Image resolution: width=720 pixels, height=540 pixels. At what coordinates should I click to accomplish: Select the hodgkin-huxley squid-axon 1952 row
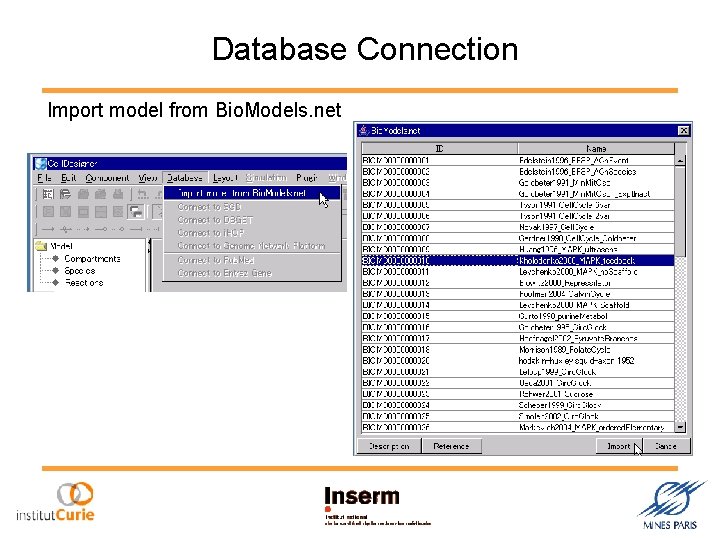coord(518,360)
